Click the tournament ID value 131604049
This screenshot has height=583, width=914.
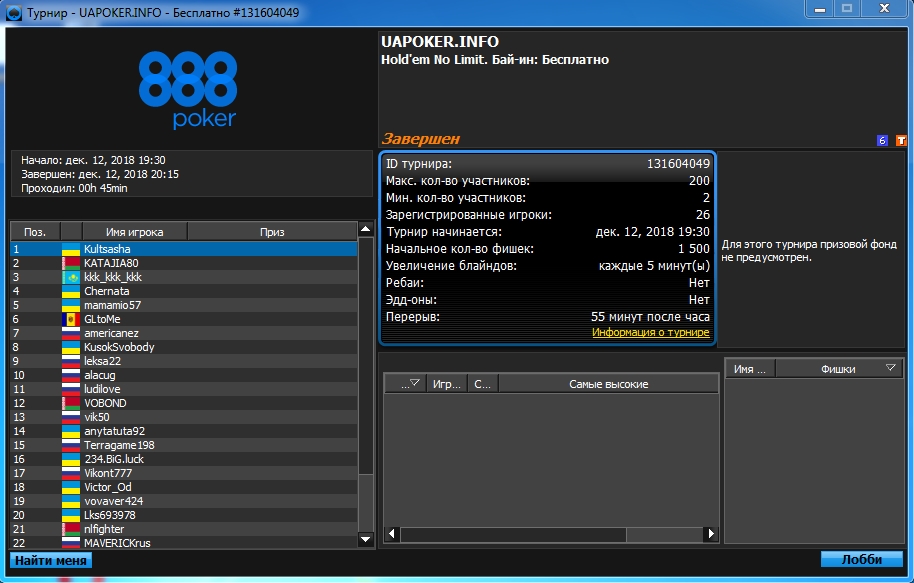tap(678, 164)
